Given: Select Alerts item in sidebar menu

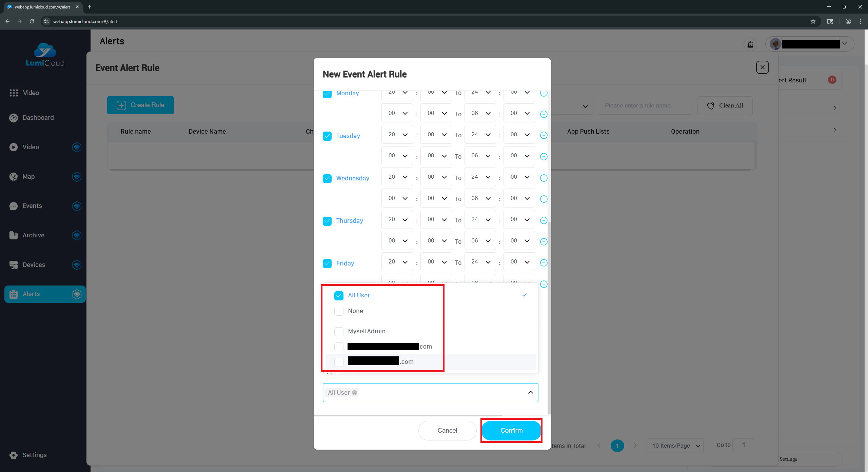Looking at the screenshot, I should [x=31, y=294].
